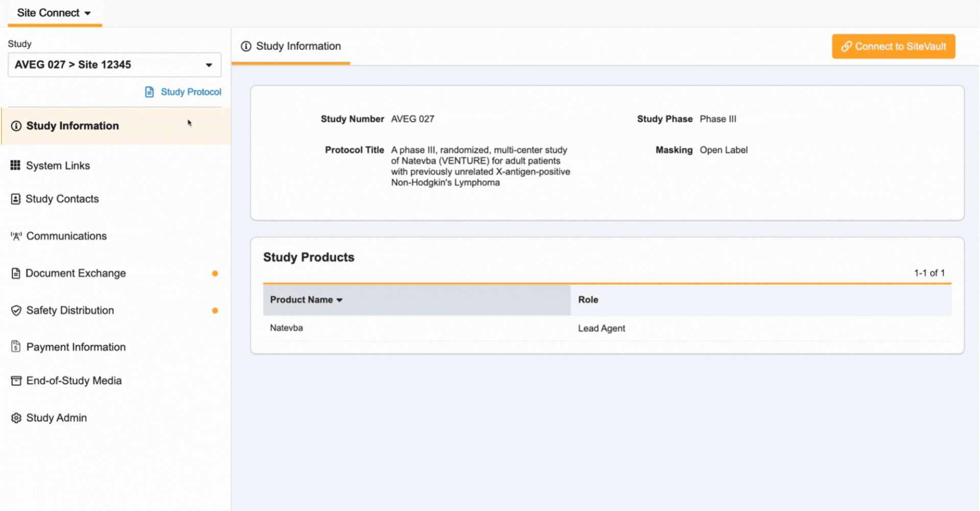Click the Study Protocol document icon
This screenshot has height=511, width=980.
149,92
